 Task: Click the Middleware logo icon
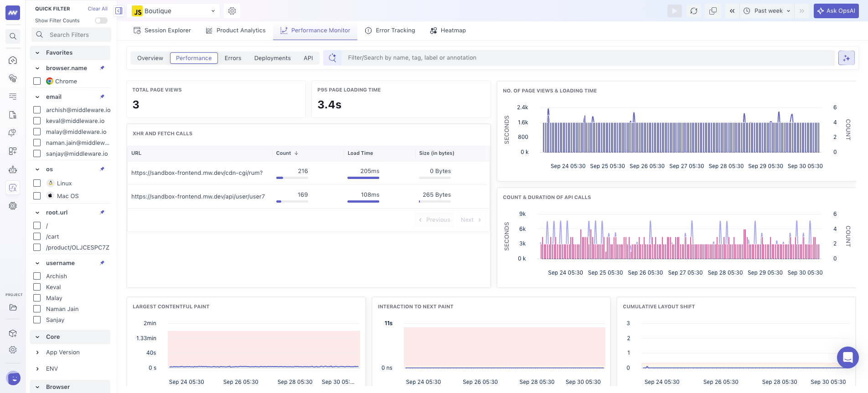point(13,13)
